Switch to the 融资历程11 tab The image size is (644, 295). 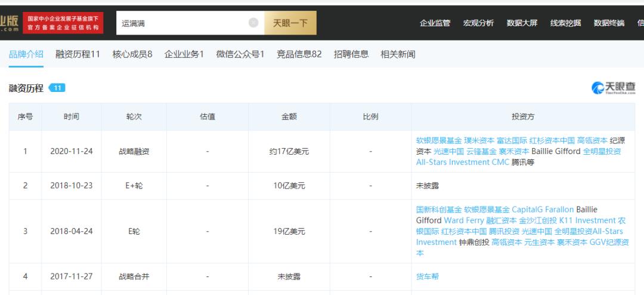tap(78, 54)
